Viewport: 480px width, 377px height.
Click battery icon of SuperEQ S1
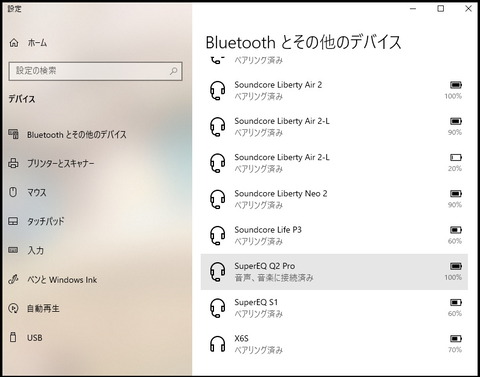pyautogui.click(x=456, y=302)
